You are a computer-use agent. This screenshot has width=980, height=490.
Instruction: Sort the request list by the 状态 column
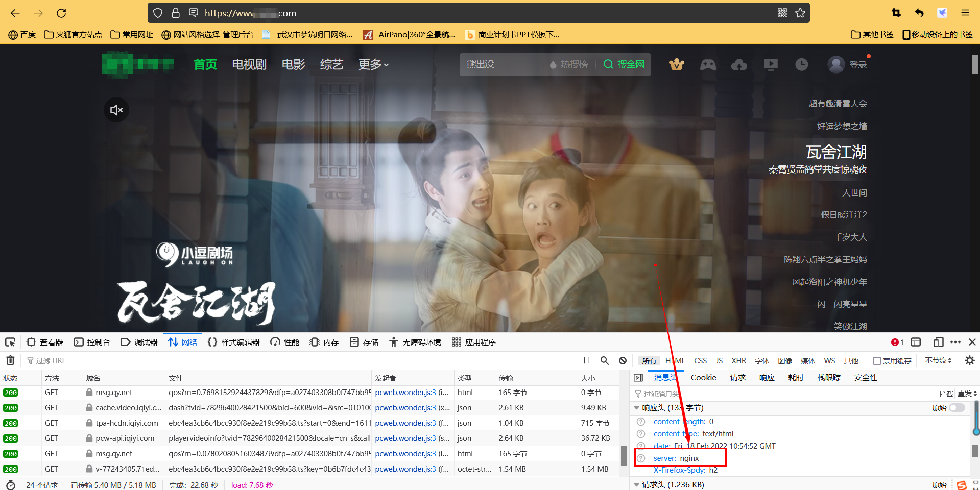20,378
